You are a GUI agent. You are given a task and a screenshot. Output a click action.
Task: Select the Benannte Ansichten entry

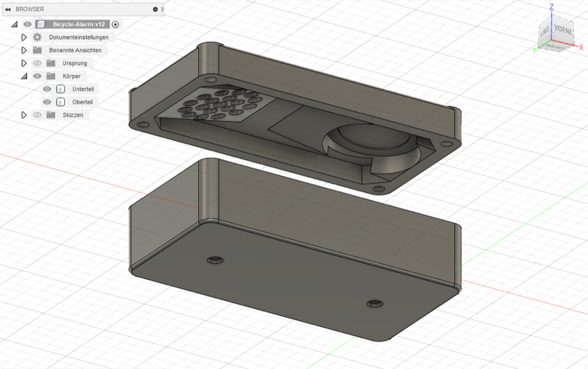[x=75, y=50]
